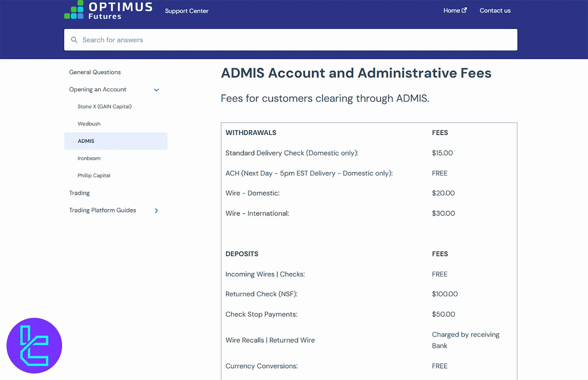The width and height of the screenshot is (588, 380).
Task: Click the external link icon beside Home
Action: coord(464,10)
